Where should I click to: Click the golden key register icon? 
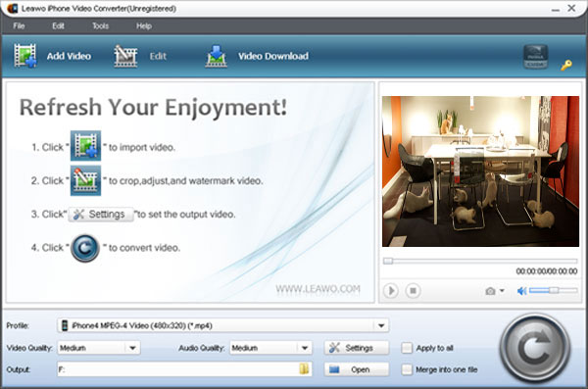(x=566, y=66)
